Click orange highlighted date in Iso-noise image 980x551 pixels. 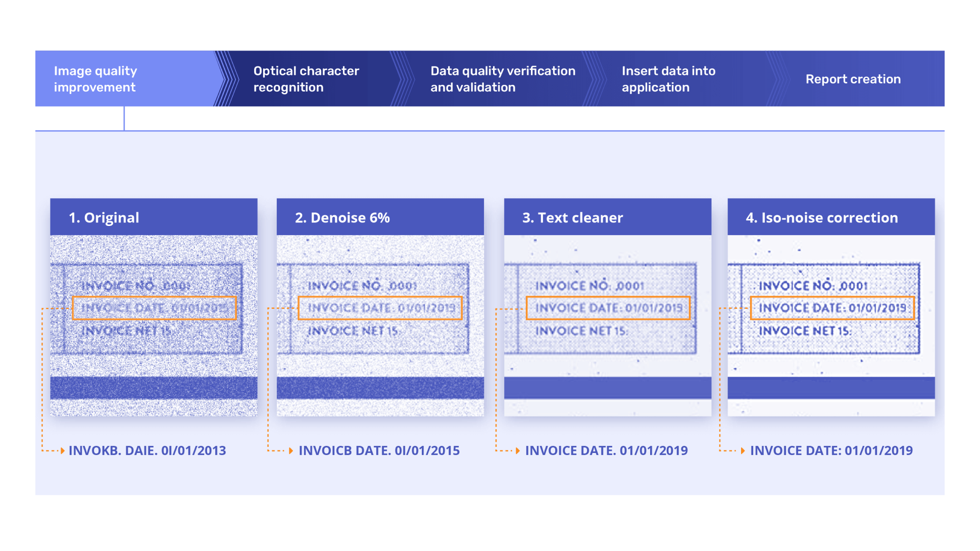click(832, 308)
